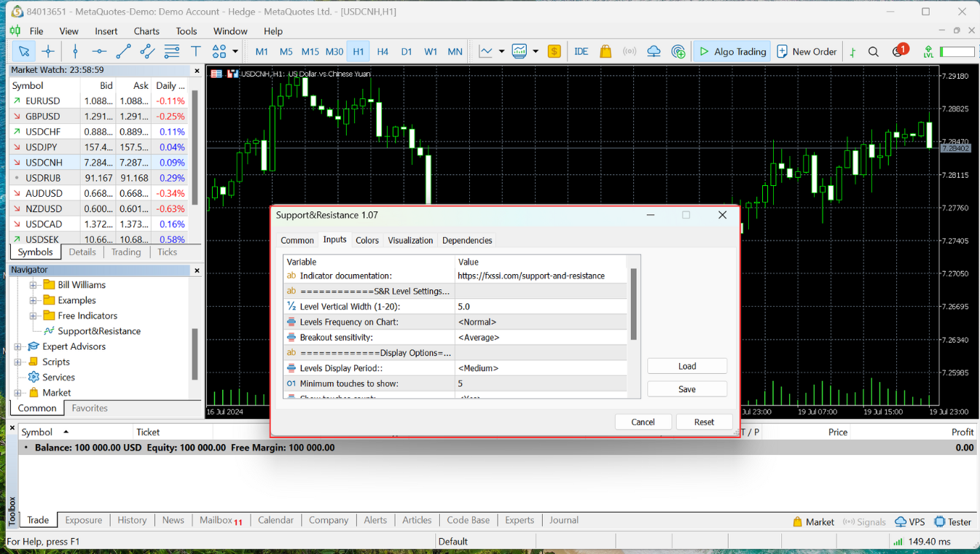Screen dimensions: 980x554
Task: Switch chart to MN timeframe
Action: (455, 51)
